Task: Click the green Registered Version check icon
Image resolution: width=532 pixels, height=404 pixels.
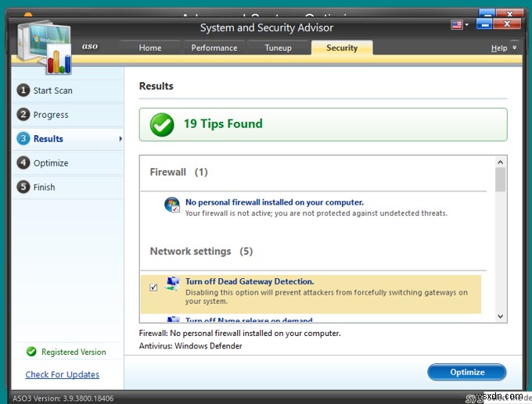Action: click(31, 352)
